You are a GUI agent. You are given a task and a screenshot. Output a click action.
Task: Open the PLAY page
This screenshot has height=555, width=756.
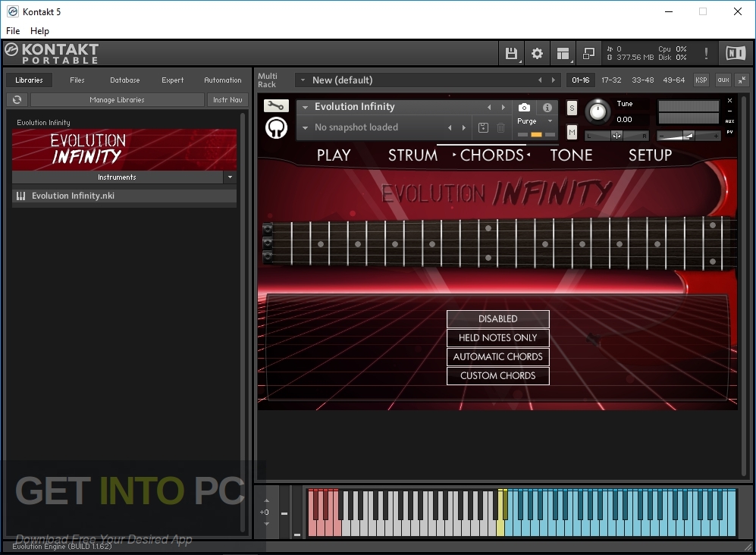pyautogui.click(x=334, y=155)
